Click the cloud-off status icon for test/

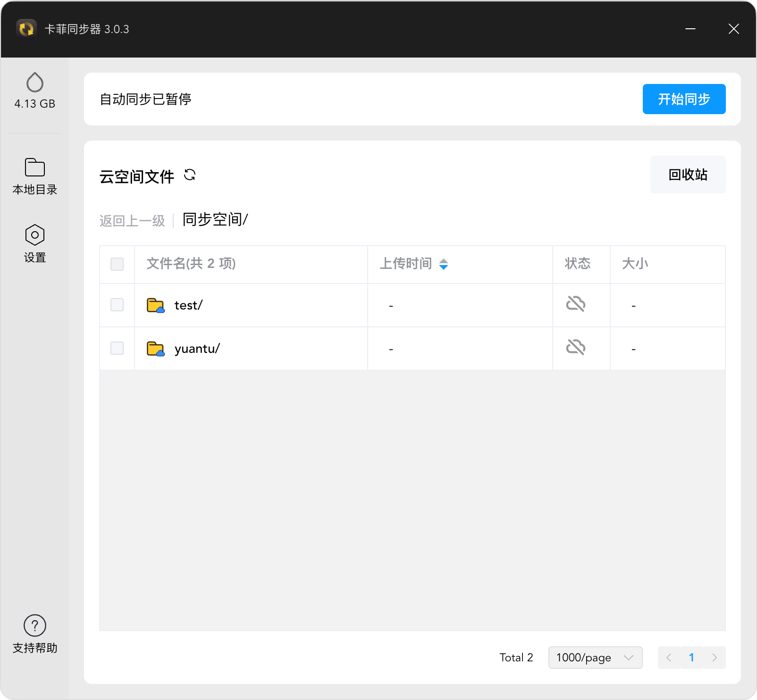click(x=576, y=304)
